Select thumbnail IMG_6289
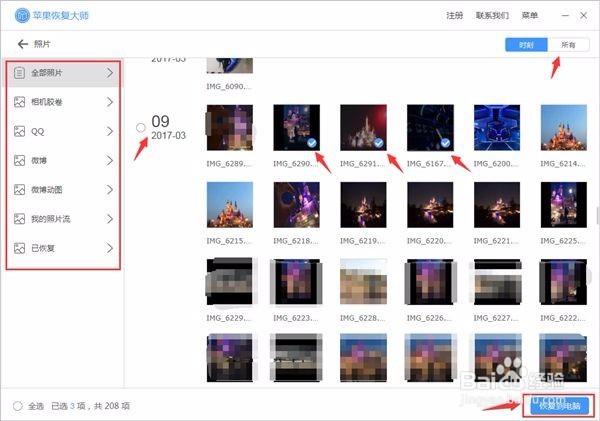Viewport: 600px width, 421px height. coord(230,127)
